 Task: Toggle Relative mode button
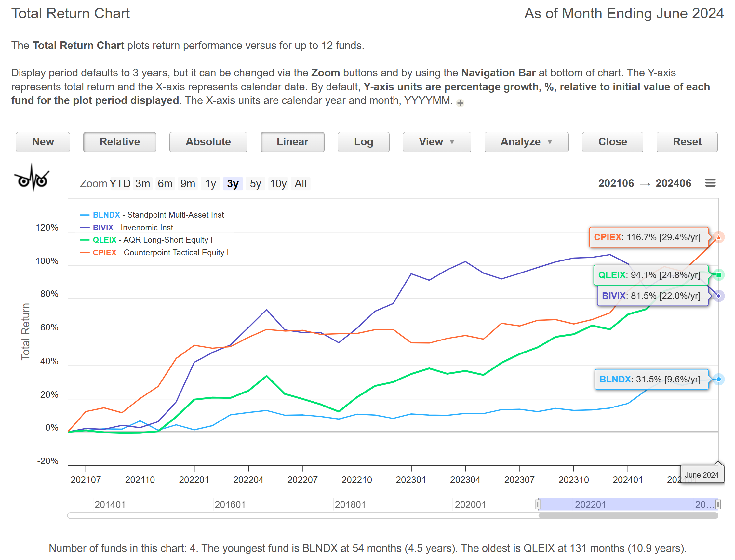tap(120, 142)
